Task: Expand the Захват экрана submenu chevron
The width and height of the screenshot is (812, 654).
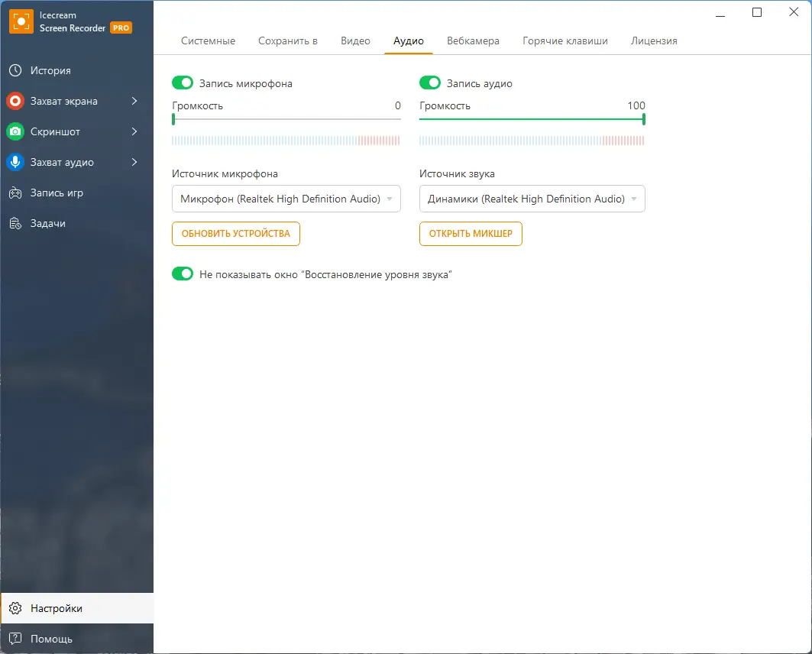Action: tap(134, 101)
